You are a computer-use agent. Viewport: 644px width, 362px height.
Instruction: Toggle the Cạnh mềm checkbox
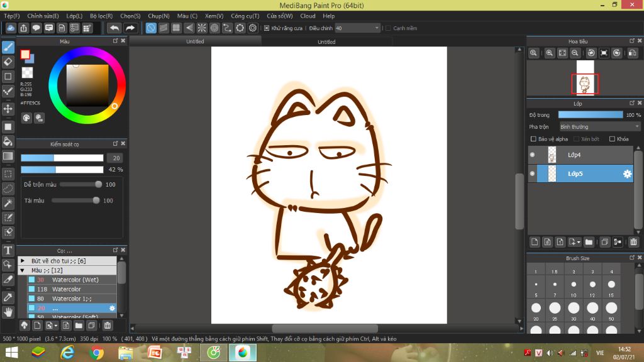[x=388, y=28]
